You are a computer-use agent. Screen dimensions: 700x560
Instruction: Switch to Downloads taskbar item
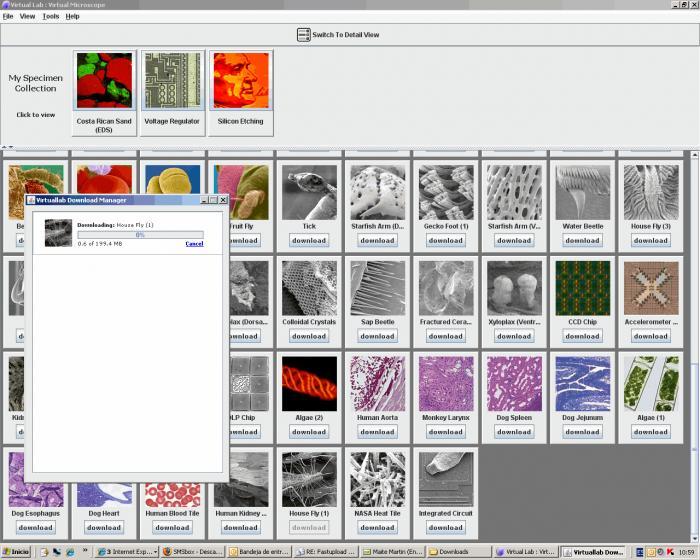coord(458,552)
